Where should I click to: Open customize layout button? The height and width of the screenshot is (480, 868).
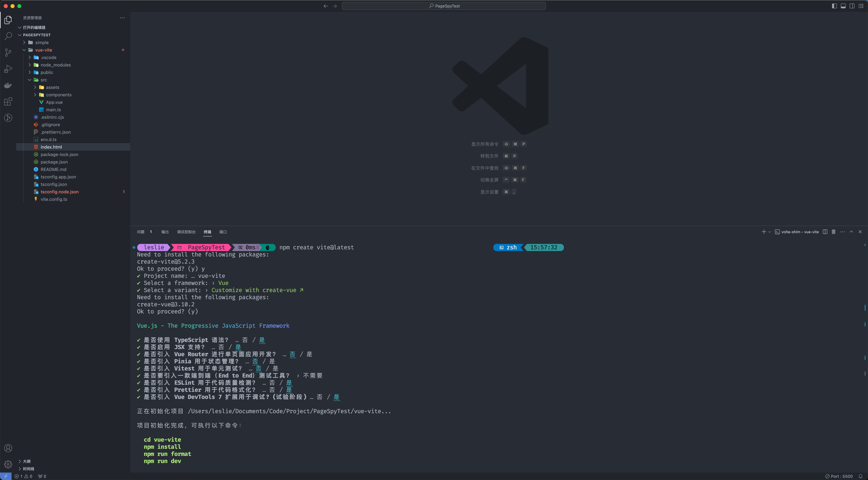tap(861, 6)
